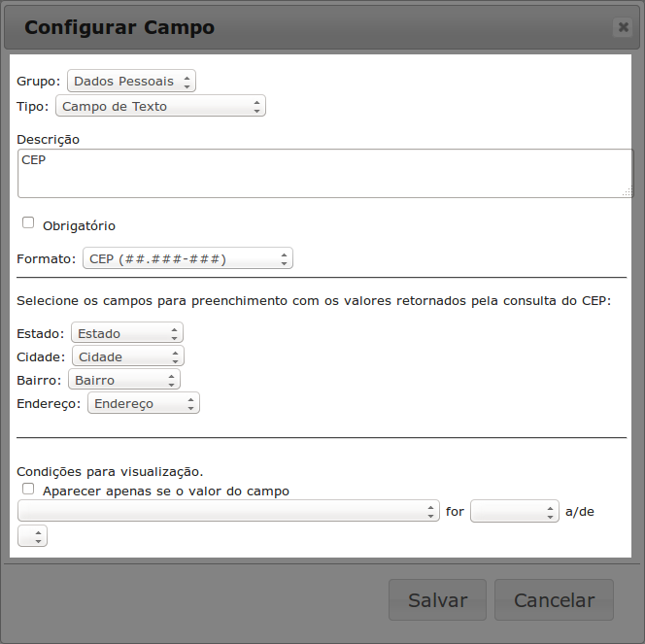Close the Configurar Campo dialog
This screenshot has height=644, width=645.
[623, 27]
